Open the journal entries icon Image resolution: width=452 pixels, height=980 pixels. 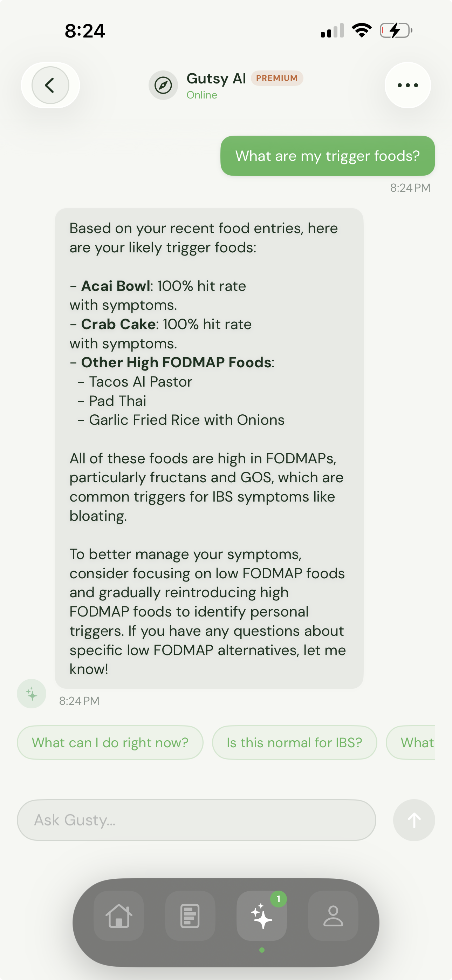click(190, 914)
